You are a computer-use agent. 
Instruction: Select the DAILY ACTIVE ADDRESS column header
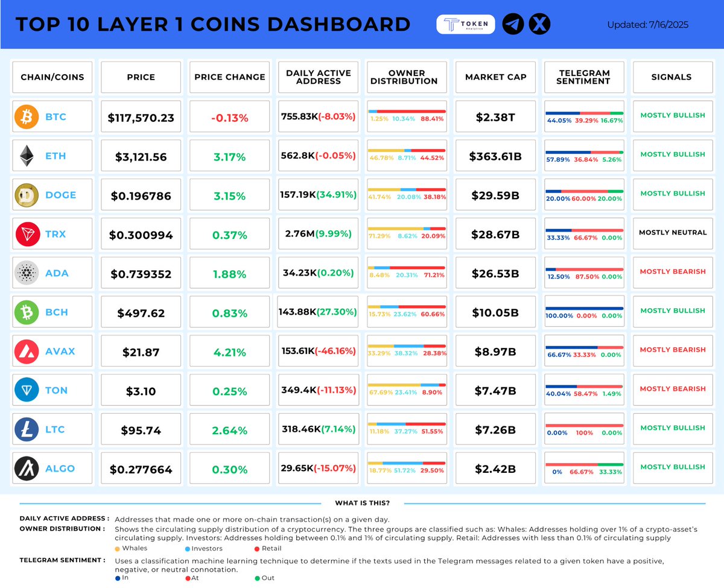point(318,77)
